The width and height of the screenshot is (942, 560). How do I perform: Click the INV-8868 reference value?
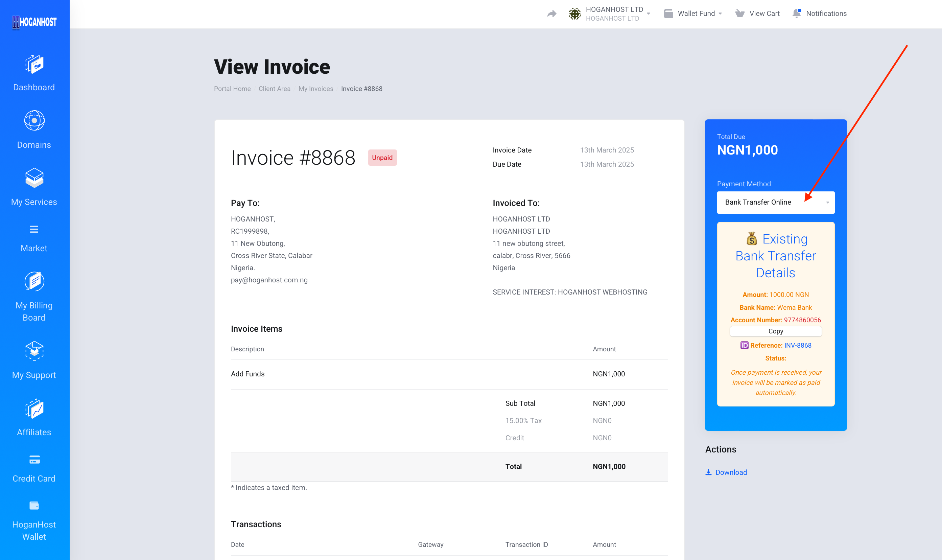pos(798,345)
